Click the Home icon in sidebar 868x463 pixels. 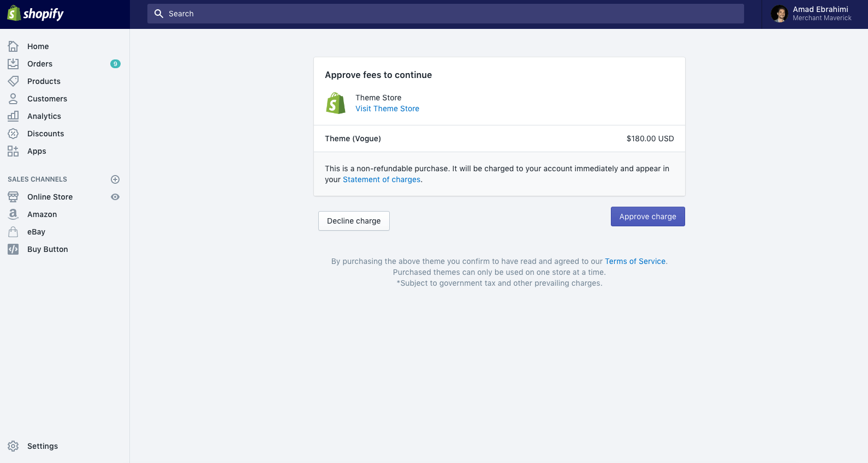coord(13,46)
